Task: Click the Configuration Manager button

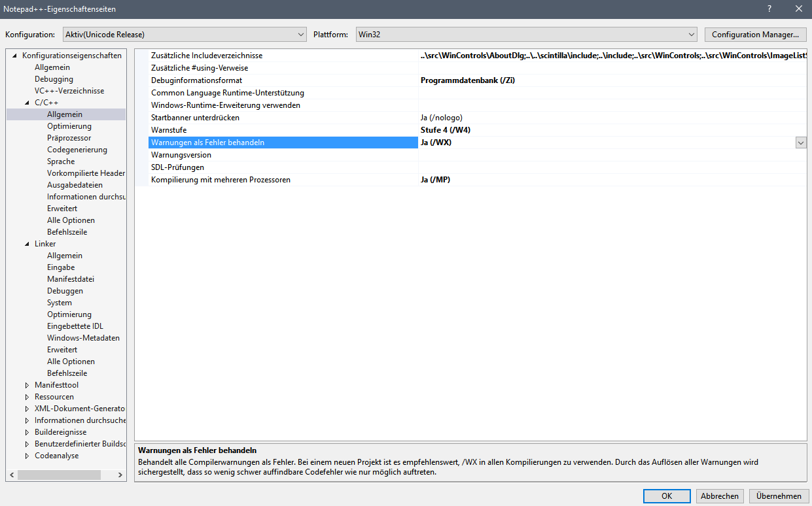Action: [x=755, y=35]
